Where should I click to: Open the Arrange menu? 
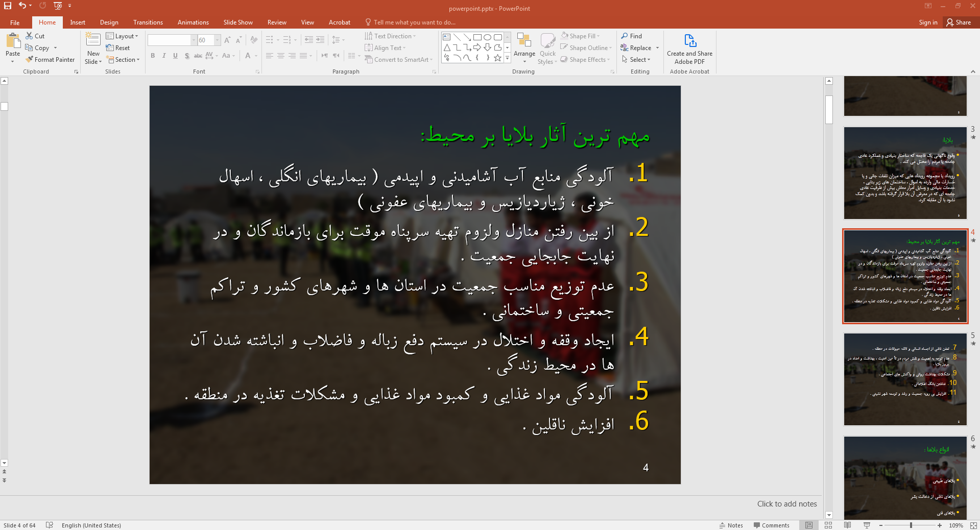coord(524,48)
